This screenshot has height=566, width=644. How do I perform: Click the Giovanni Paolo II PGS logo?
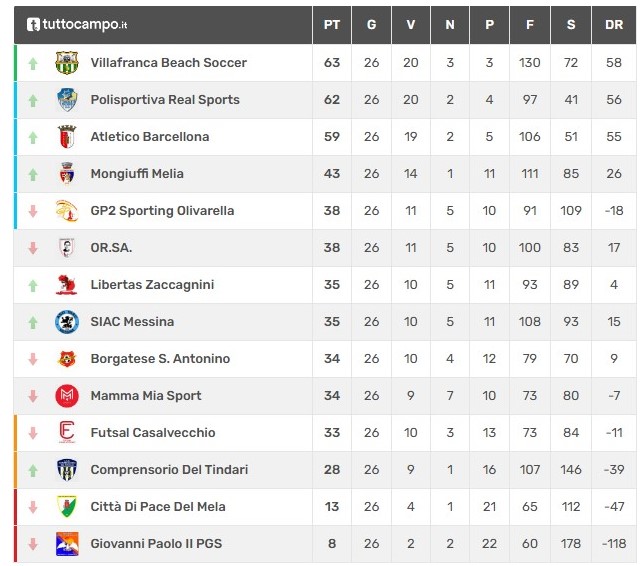pos(67,543)
